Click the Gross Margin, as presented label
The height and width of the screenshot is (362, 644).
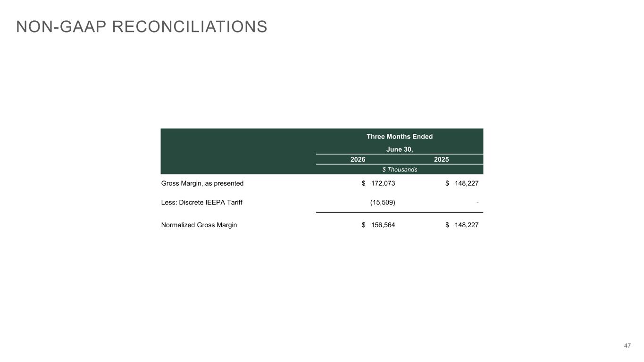click(x=202, y=183)
